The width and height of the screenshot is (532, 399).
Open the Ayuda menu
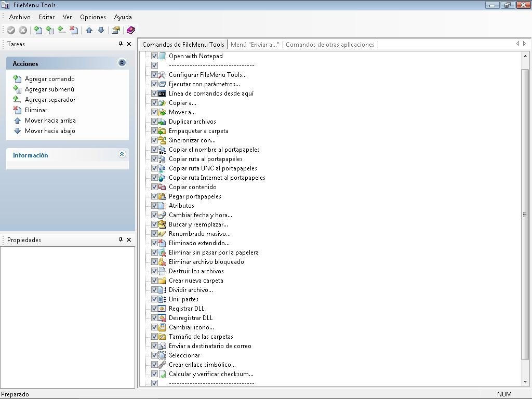pyautogui.click(x=123, y=17)
